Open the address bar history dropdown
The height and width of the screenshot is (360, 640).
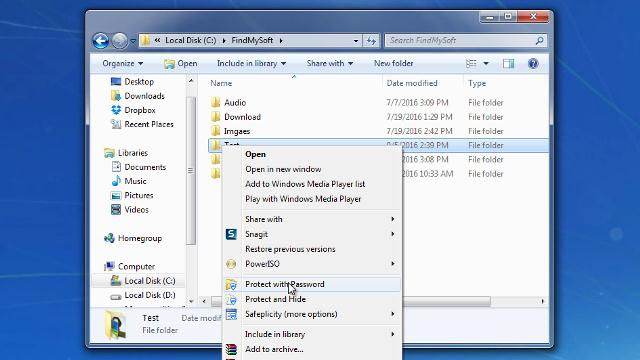pos(356,40)
